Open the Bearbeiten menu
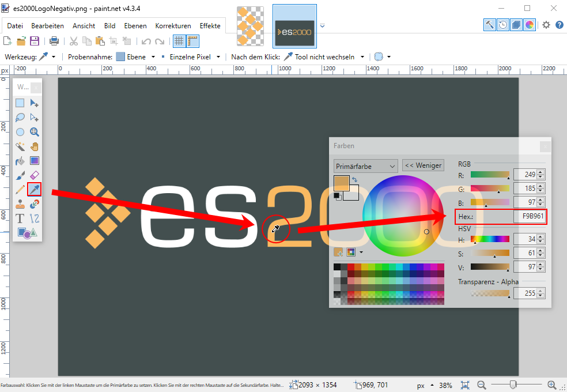This screenshot has width=567, height=392. coord(47,26)
